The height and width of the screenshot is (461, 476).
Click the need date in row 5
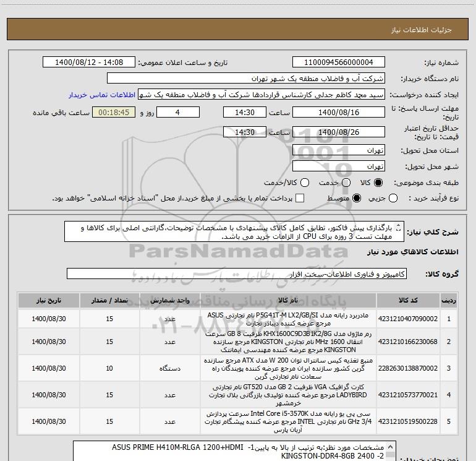tap(49, 421)
